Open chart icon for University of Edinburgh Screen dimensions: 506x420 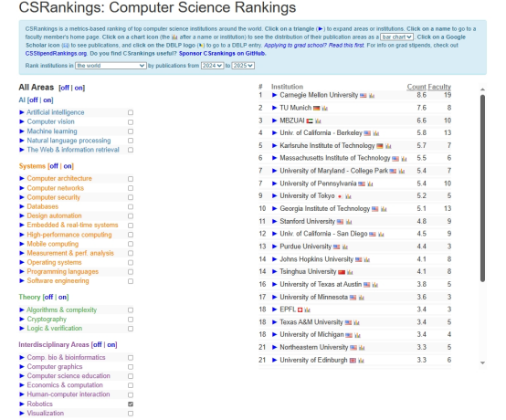point(361,361)
